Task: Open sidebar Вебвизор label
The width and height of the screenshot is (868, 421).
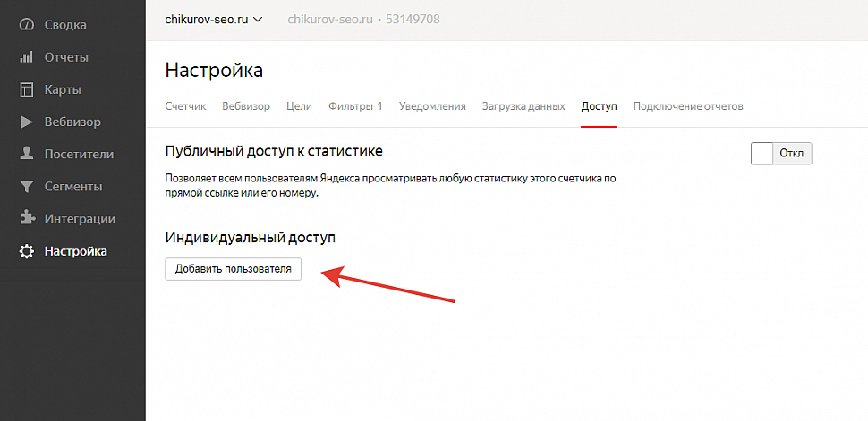Action: pyautogui.click(x=72, y=122)
